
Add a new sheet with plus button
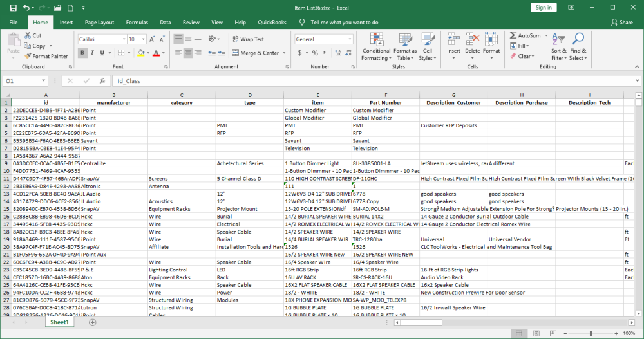point(92,322)
